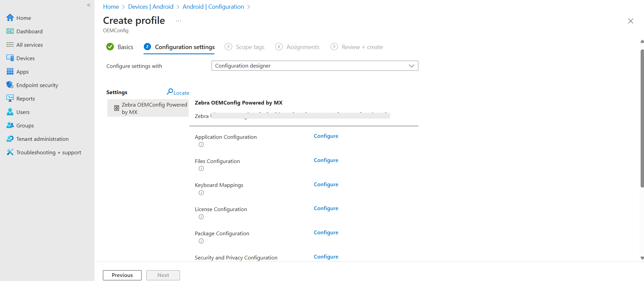
Task: Click info icon under Application Configuration
Action: pyautogui.click(x=201, y=145)
